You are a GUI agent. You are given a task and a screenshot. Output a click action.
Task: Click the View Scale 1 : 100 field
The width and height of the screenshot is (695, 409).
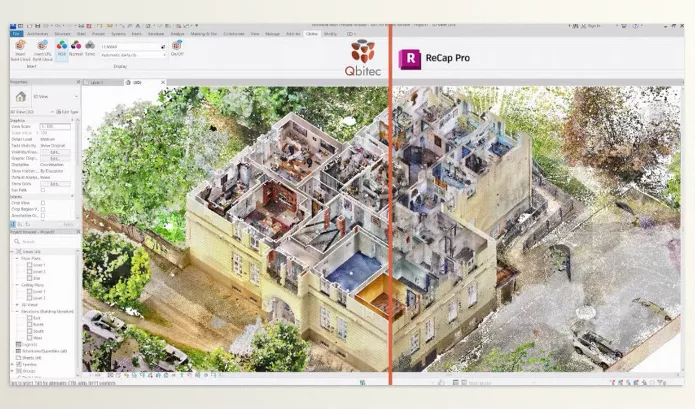point(55,126)
